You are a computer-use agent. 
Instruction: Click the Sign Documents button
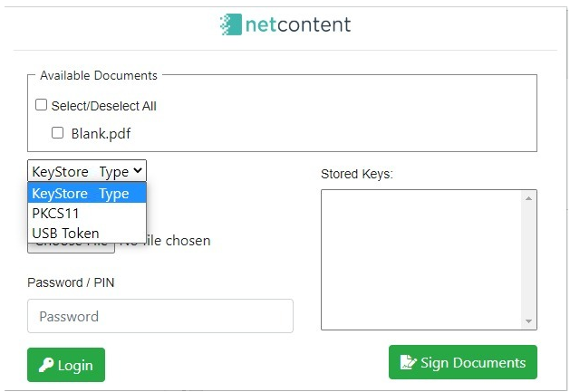point(463,362)
